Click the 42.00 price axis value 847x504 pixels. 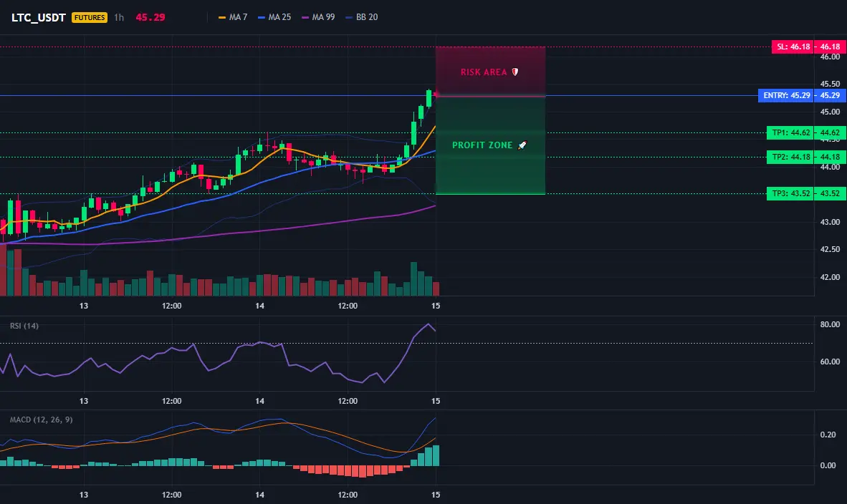[831, 277]
